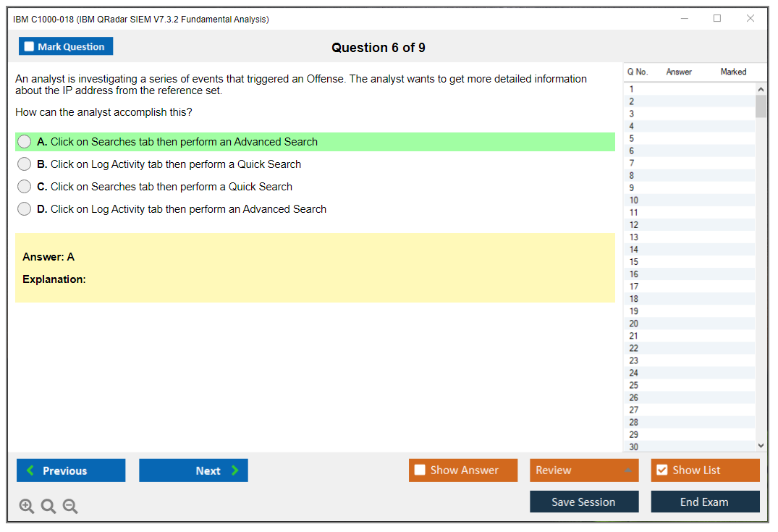Image resolution: width=778 pixels, height=532 pixels.
Task: Click the green right arrow on Next
Action: click(235, 470)
